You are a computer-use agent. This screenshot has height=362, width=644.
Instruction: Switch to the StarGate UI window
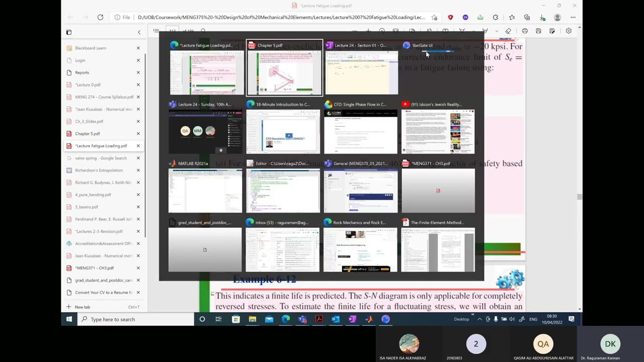[438, 68]
